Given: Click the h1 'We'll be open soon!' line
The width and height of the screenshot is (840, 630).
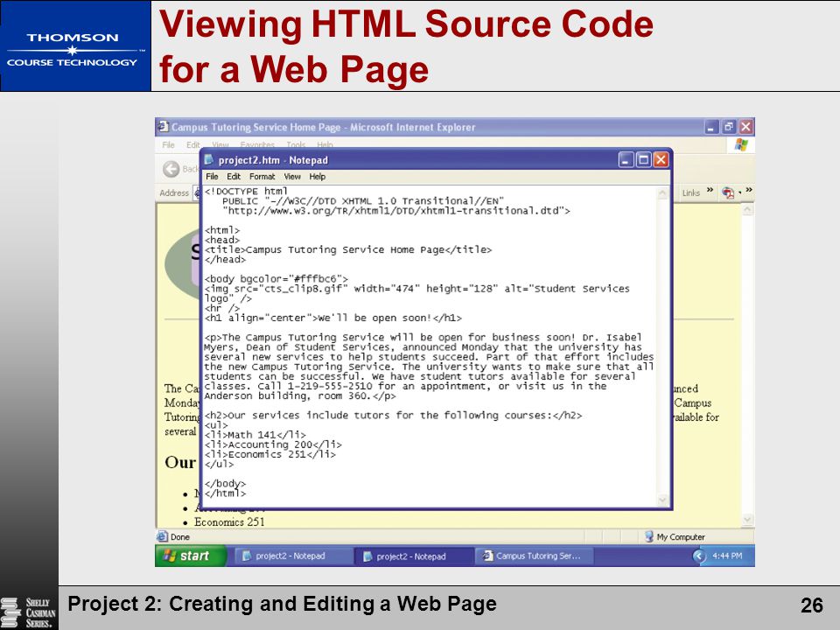Looking at the screenshot, I should (332, 318).
